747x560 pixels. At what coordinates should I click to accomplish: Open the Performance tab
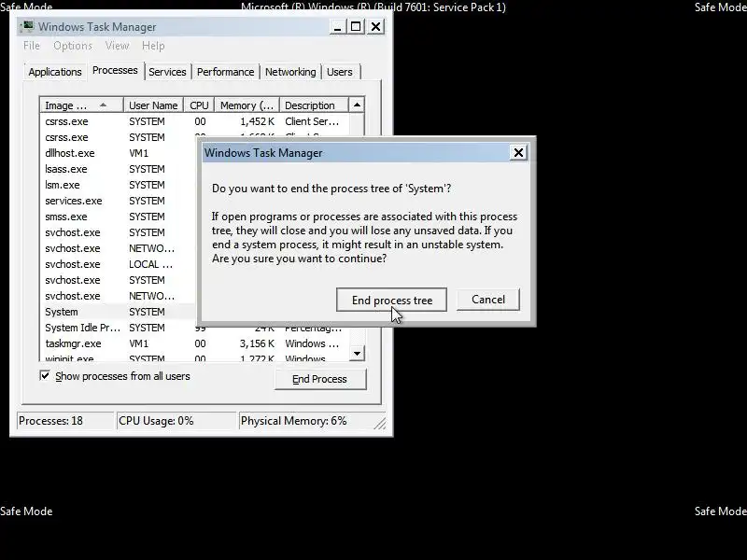225,72
